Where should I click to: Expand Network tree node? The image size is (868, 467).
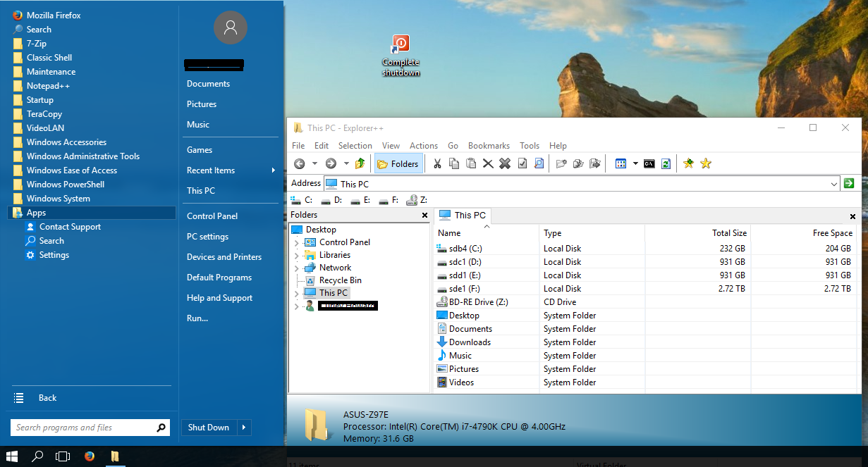click(296, 268)
